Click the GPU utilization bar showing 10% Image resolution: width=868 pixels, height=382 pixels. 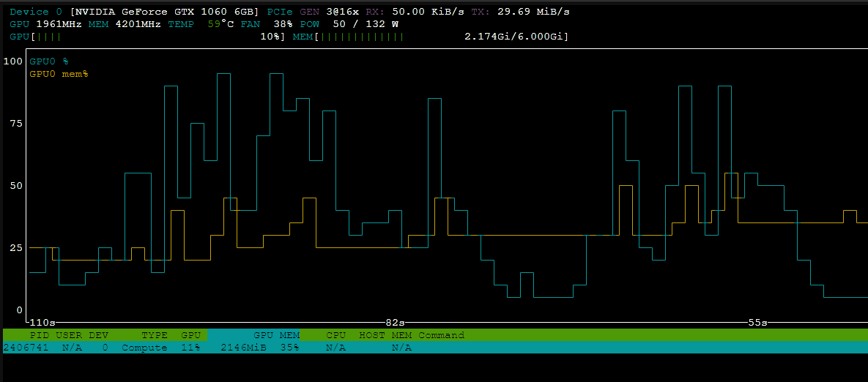tap(147, 37)
